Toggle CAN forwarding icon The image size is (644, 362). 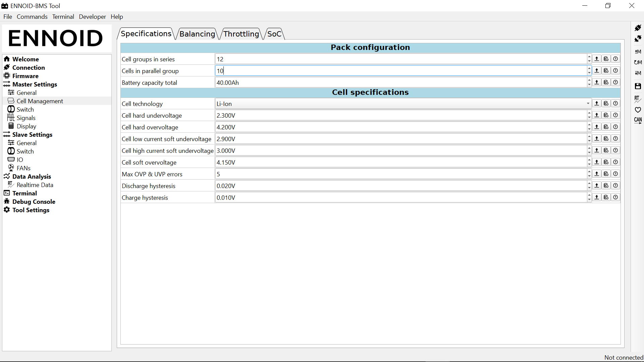(638, 120)
